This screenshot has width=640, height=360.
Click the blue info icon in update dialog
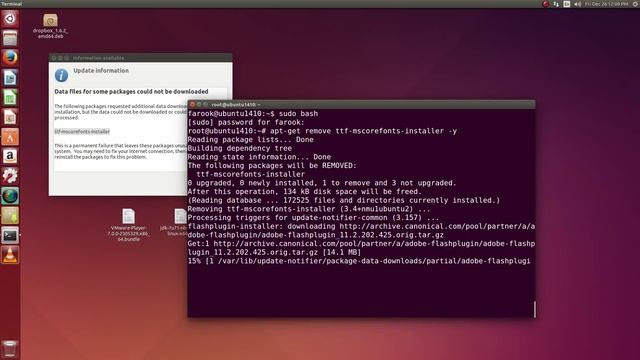click(x=61, y=75)
